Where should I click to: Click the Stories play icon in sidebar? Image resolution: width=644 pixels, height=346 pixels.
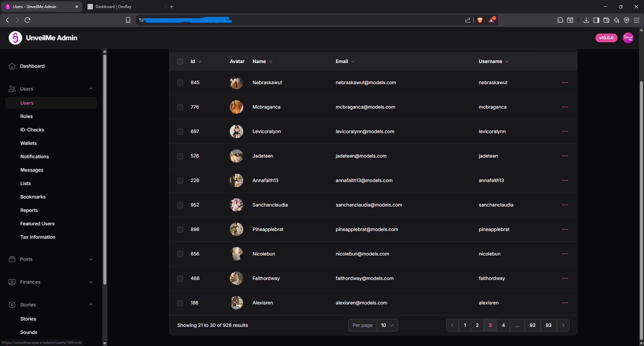(12, 305)
